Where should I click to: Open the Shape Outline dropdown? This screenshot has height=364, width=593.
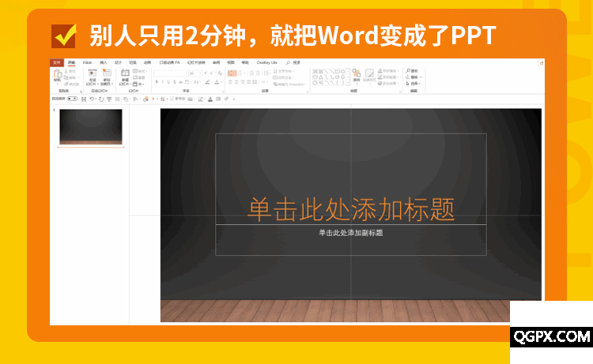click(388, 77)
